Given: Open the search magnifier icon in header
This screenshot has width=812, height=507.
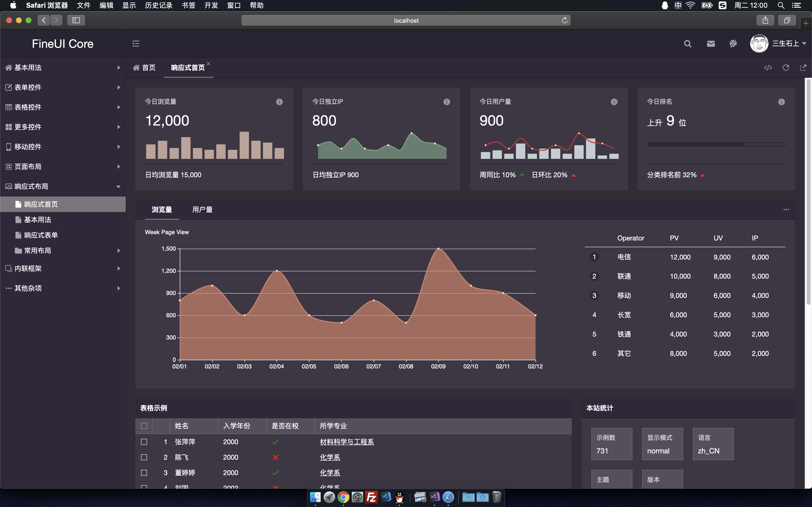Looking at the screenshot, I should click(688, 44).
